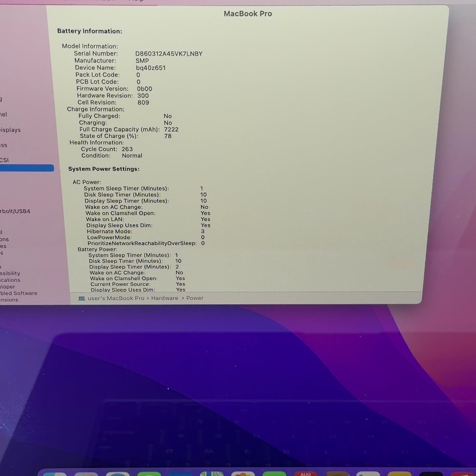Click the "Current Power Source:" label
This screenshot has width=476, height=476.
pos(120,284)
